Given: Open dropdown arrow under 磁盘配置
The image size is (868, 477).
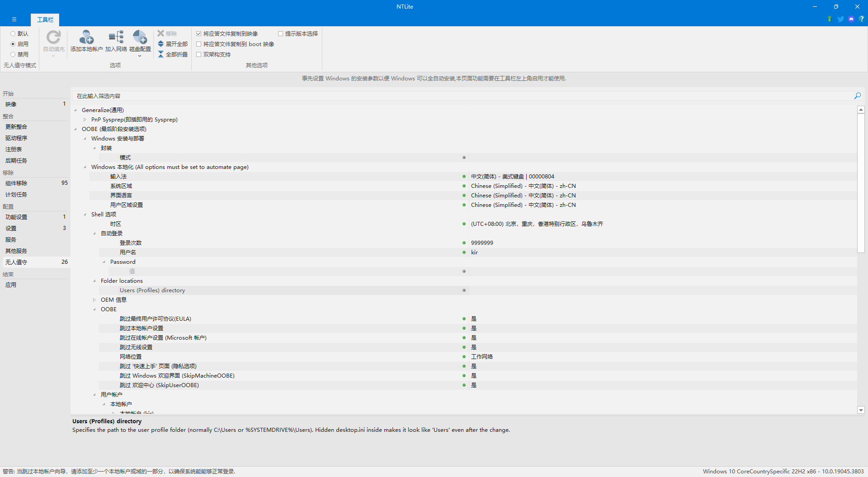Looking at the screenshot, I should (x=140, y=56).
